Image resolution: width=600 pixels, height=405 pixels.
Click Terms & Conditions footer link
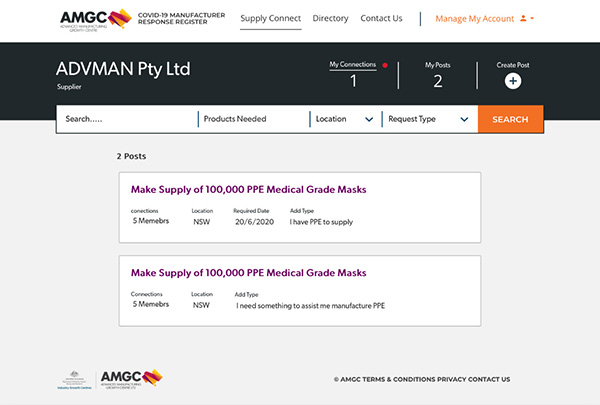pyautogui.click(x=399, y=379)
